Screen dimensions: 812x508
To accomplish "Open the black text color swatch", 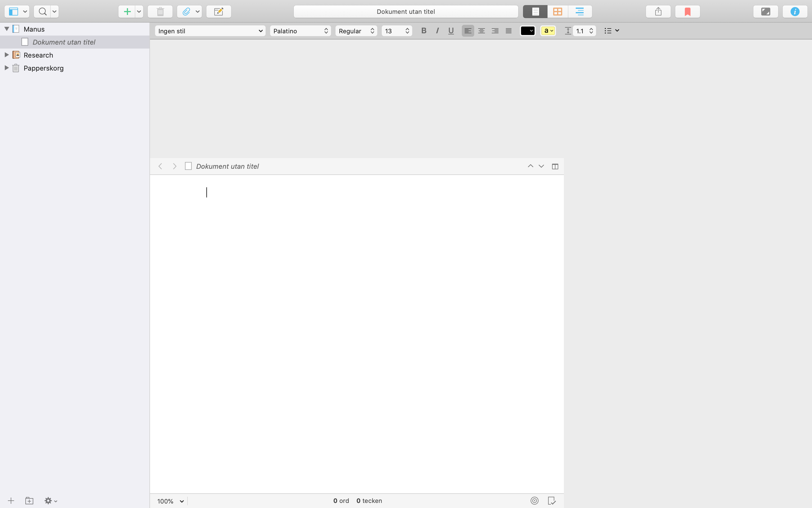I will [528, 31].
